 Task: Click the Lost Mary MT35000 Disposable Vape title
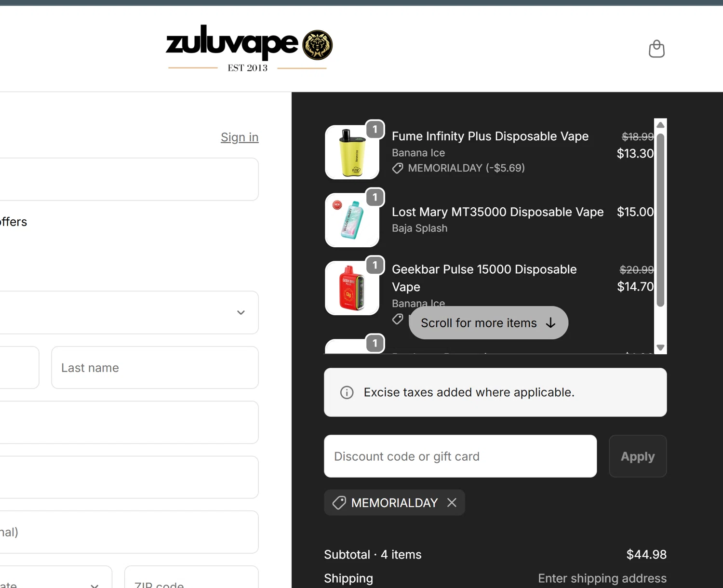tap(497, 212)
